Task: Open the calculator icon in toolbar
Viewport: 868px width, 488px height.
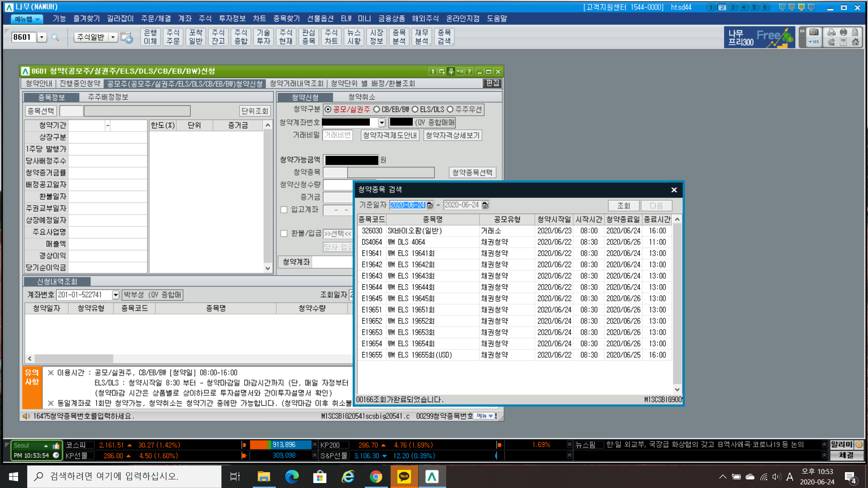Action: (843, 42)
